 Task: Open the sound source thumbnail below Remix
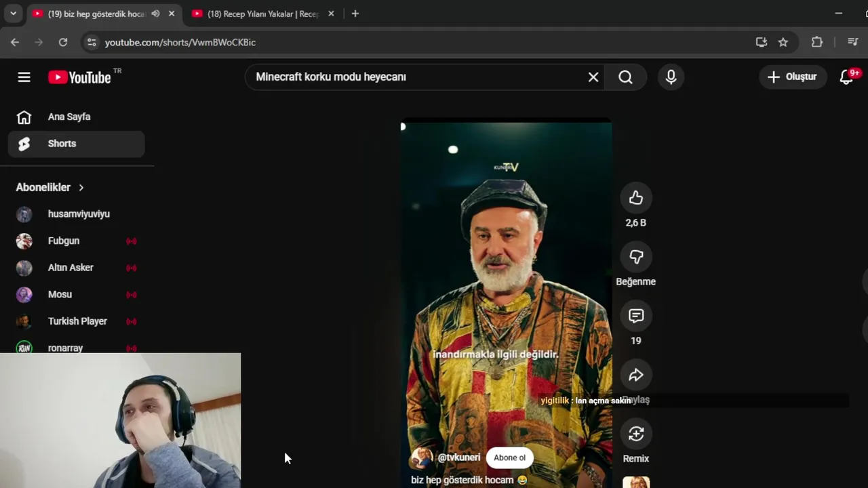pos(636,482)
